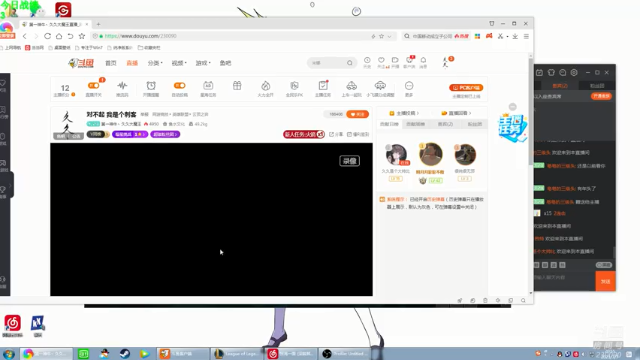Open the notification bell icon in the header
Viewport: 640px width, 360px height.
click(x=423, y=60)
